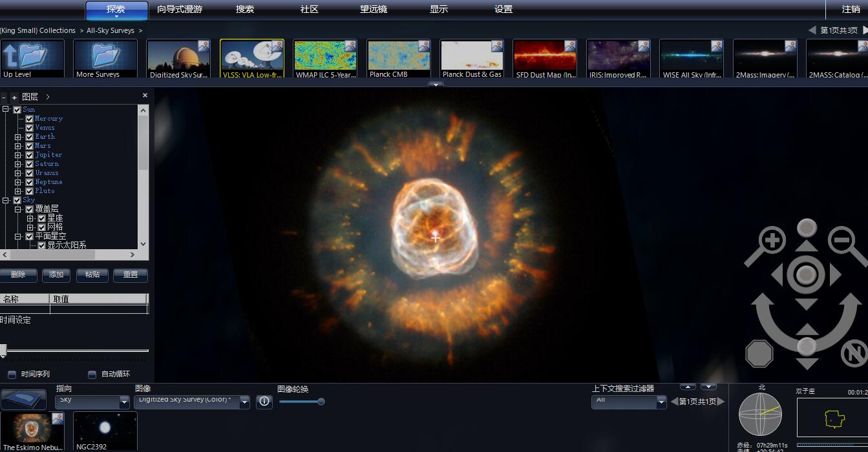This screenshot has height=452, width=868.
Task: Switch to the 望远镜 tab
Action: pyautogui.click(x=374, y=9)
